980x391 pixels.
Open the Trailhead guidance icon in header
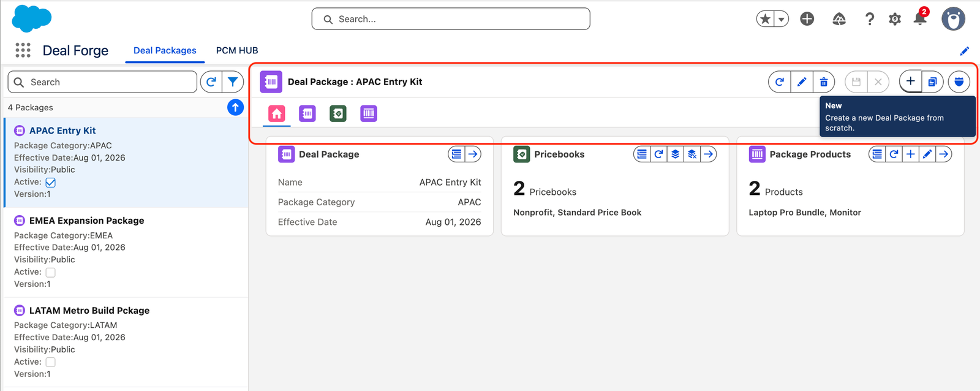click(x=839, y=19)
